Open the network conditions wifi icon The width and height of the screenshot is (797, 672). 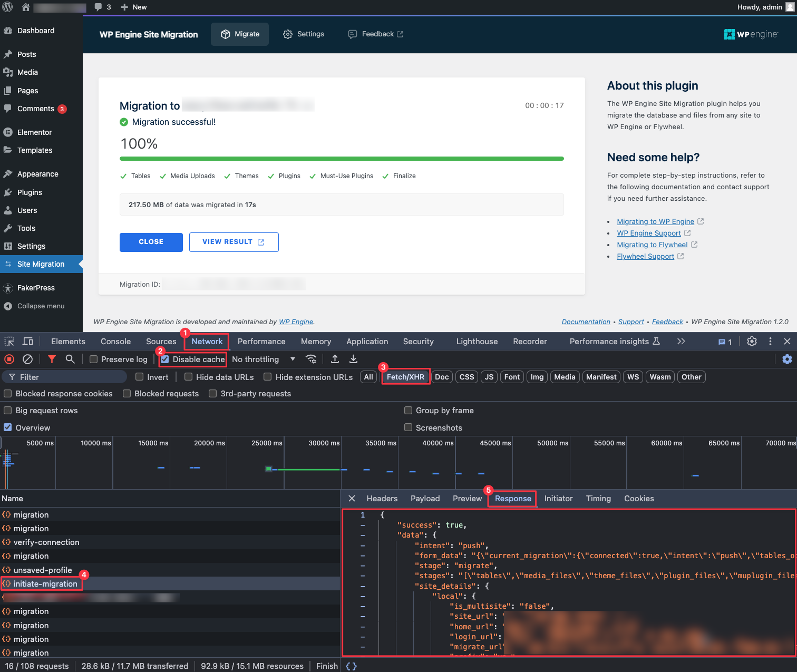tap(311, 359)
